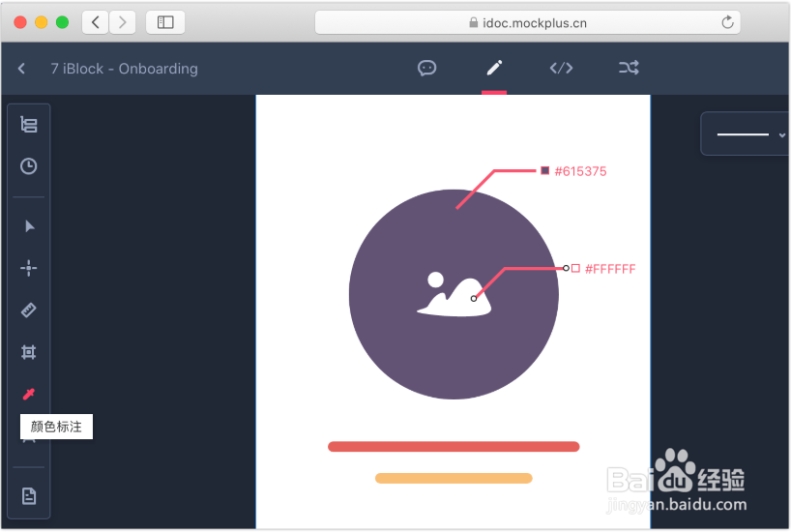Click the #FFFFFF label text

[610, 269]
